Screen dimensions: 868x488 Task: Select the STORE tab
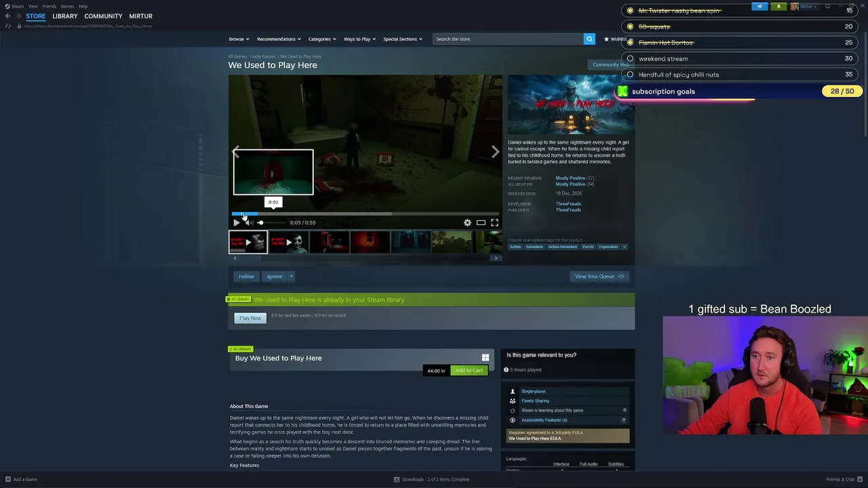coord(36,16)
